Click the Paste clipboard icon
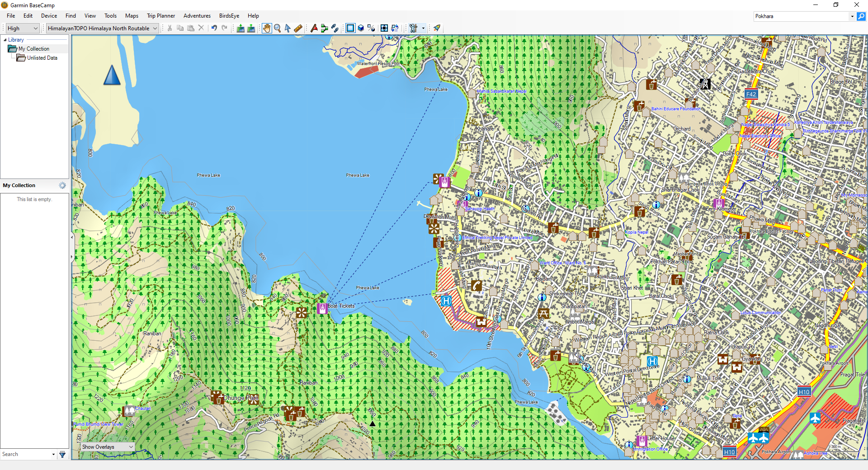This screenshot has width=868, height=470. click(x=191, y=28)
